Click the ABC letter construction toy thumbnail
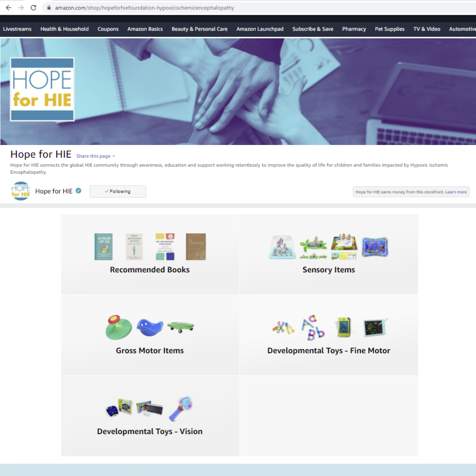The image size is (476, 476). point(313,327)
